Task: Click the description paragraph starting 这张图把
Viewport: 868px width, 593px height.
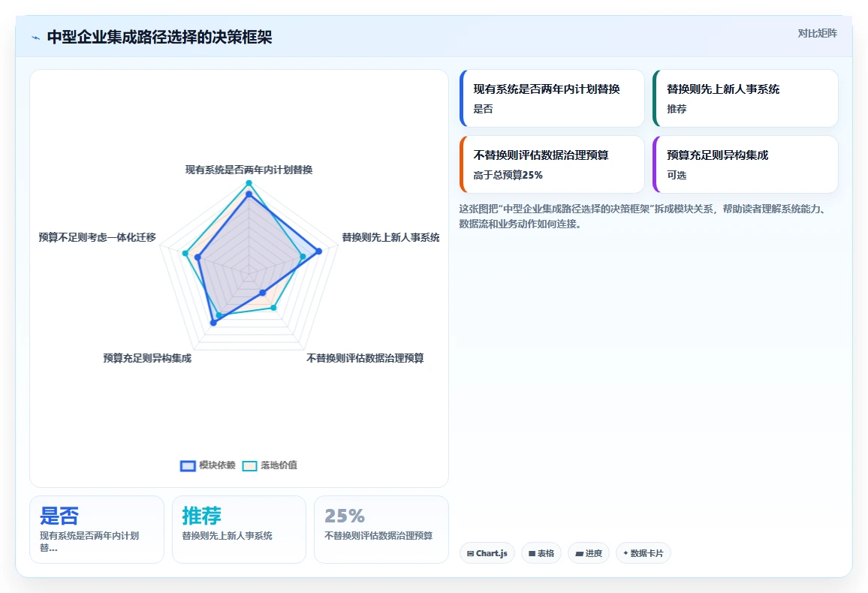Action: (643, 216)
